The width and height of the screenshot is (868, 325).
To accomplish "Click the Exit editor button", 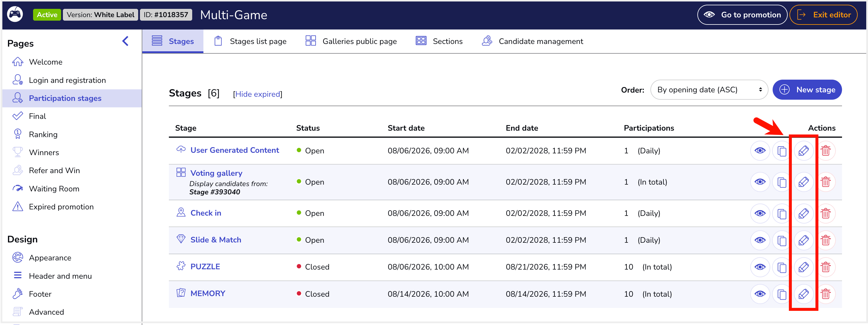I will pyautogui.click(x=823, y=15).
